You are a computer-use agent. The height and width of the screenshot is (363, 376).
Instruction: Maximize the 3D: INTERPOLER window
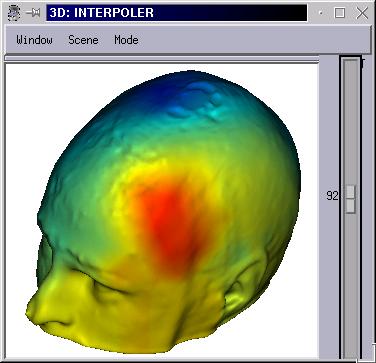click(x=339, y=13)
